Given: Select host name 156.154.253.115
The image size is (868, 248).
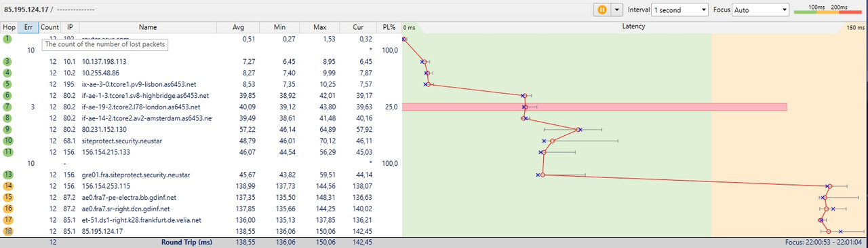Looking at the screenshot, I should point(106,186).
